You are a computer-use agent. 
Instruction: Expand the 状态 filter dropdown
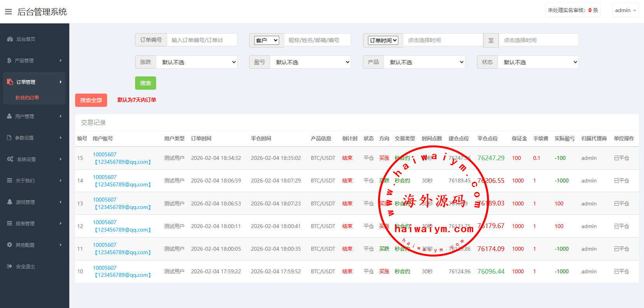click(x=538, y=62)
